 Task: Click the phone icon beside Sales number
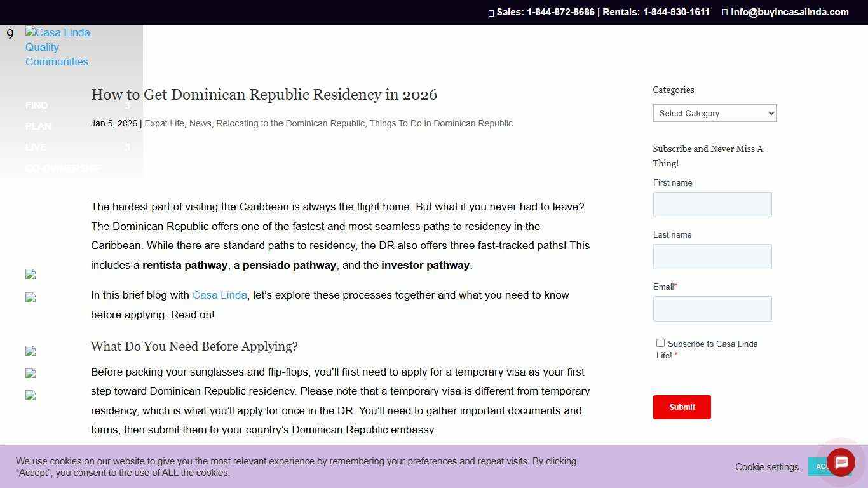[491, 12]
